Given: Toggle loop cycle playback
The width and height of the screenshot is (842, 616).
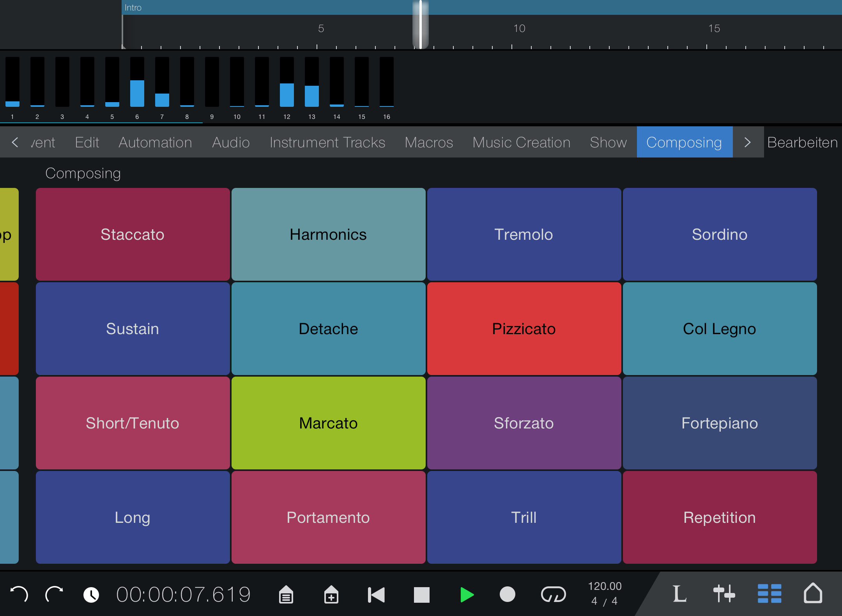Looking at the screenshot, I should click(x=554, y=594).
